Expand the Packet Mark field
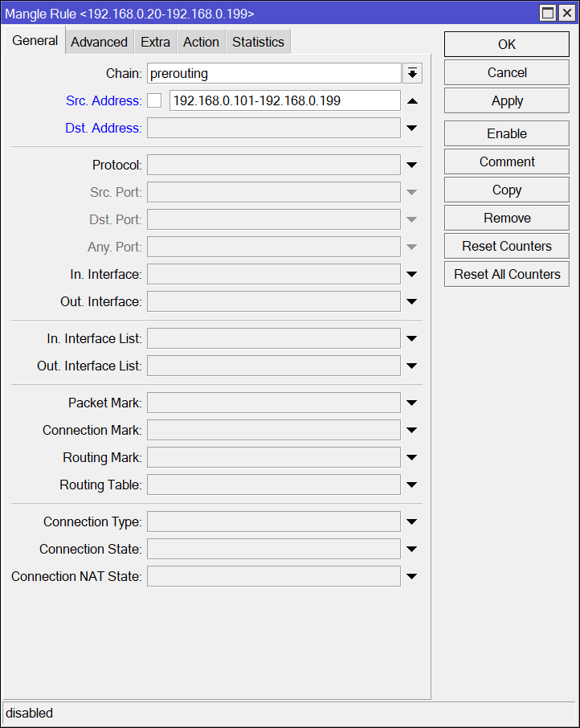Viewport: 580px width, 728px height. coord(412,403)
